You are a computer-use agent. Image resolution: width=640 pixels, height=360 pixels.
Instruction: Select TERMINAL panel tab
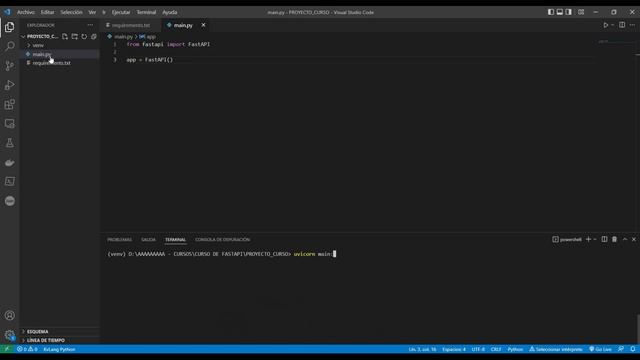176,240
